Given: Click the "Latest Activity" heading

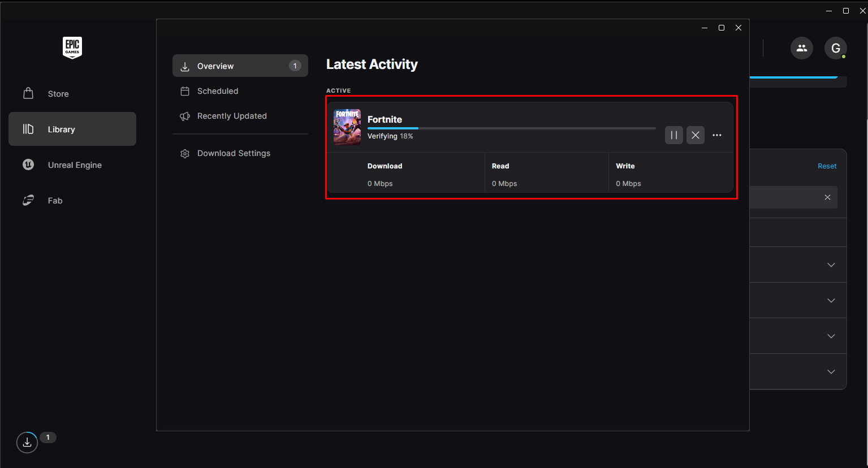Looking at the screenshot, I should (372, 64).
